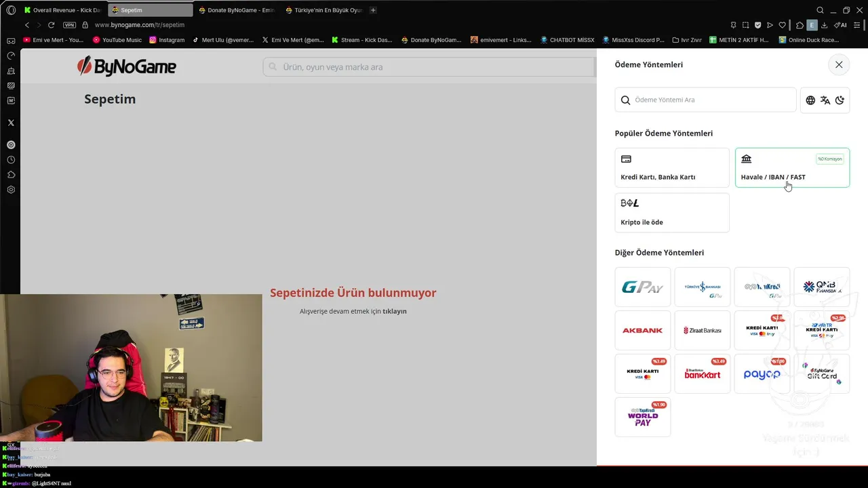Click the send arrow (My Flow) icon
This screenshot has height=488, width=868.
coord(770,25)
